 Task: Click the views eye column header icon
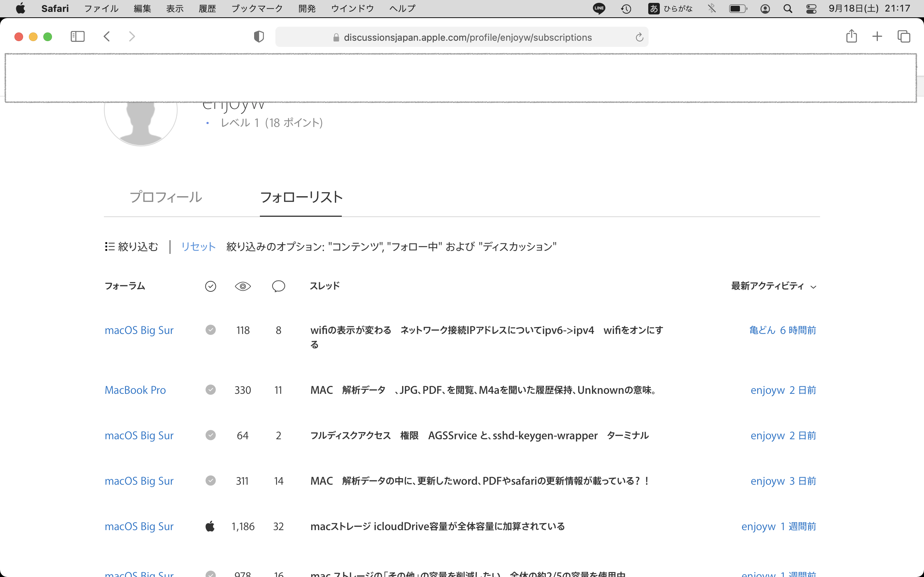[243, 286]
